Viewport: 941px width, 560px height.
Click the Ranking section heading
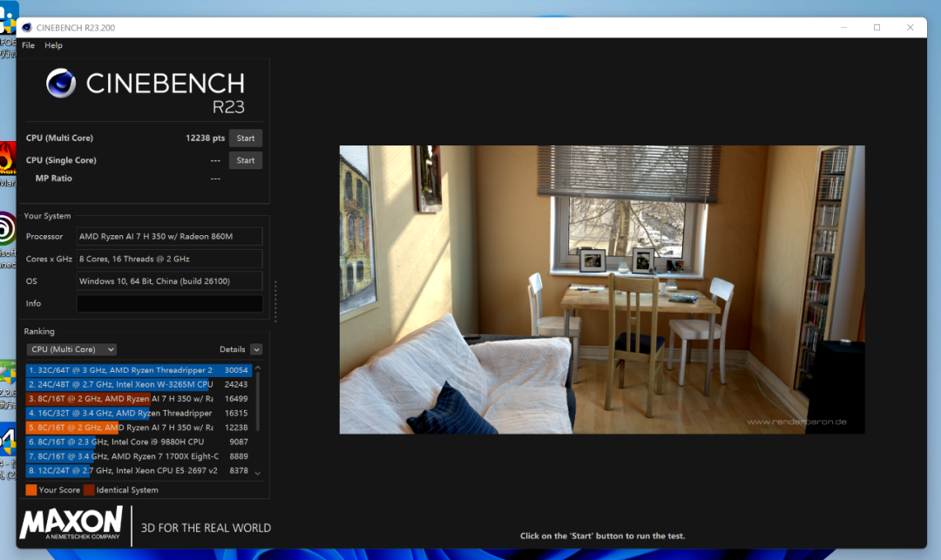tap(39, 332)
